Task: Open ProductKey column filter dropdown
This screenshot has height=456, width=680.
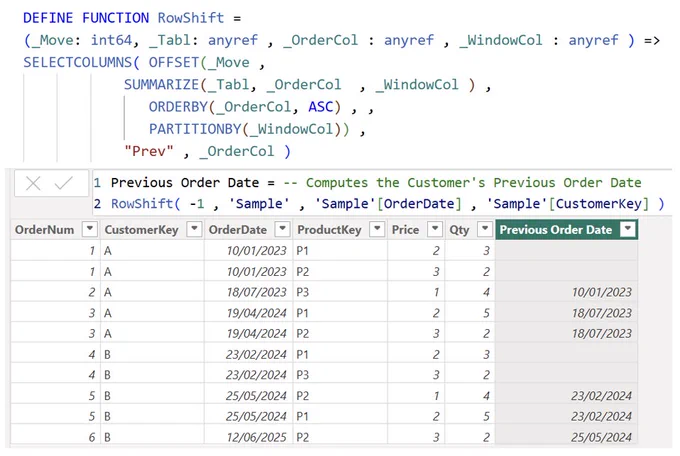Action: click(377, 229)
